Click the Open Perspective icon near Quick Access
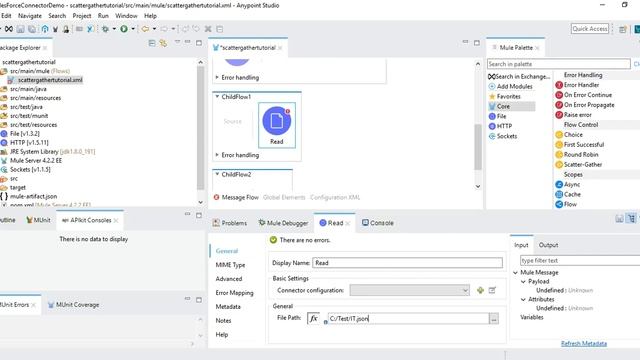This screenshot has width=640, height=360. (x=623, y=29)
